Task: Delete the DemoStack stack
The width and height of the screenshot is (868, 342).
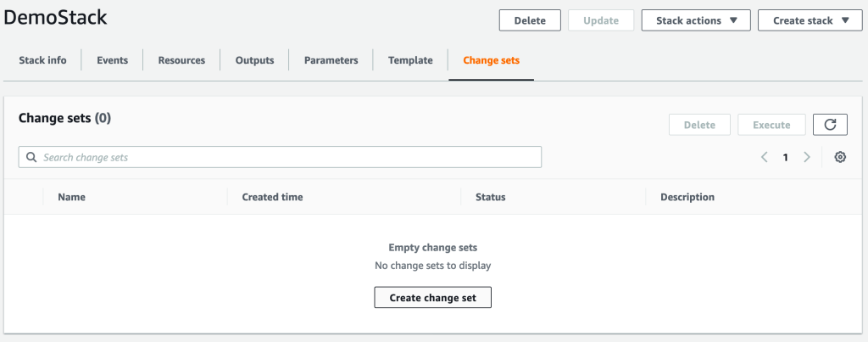Action: 530,20
